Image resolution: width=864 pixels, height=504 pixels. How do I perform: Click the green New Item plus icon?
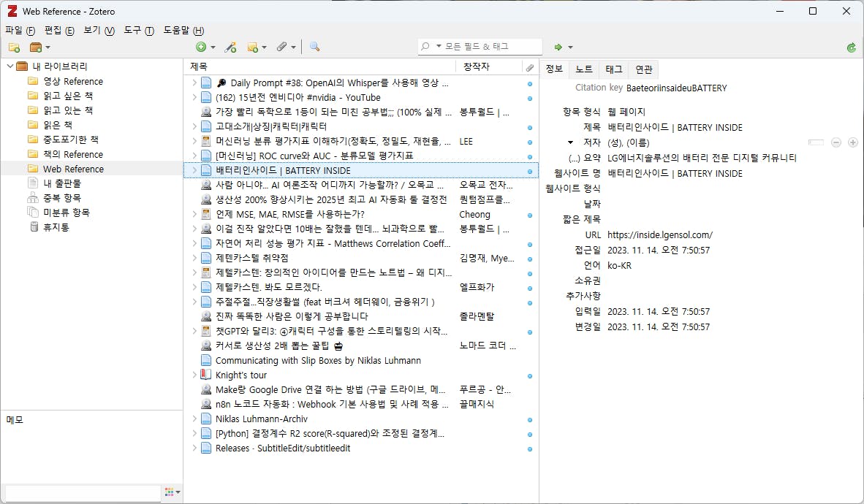point(201,47)
